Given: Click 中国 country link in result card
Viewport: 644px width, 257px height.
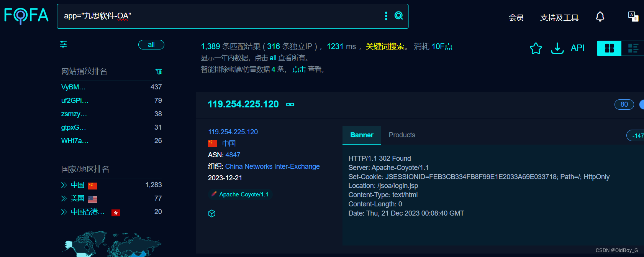Looking at the screenshot, I should click(229, 143).
